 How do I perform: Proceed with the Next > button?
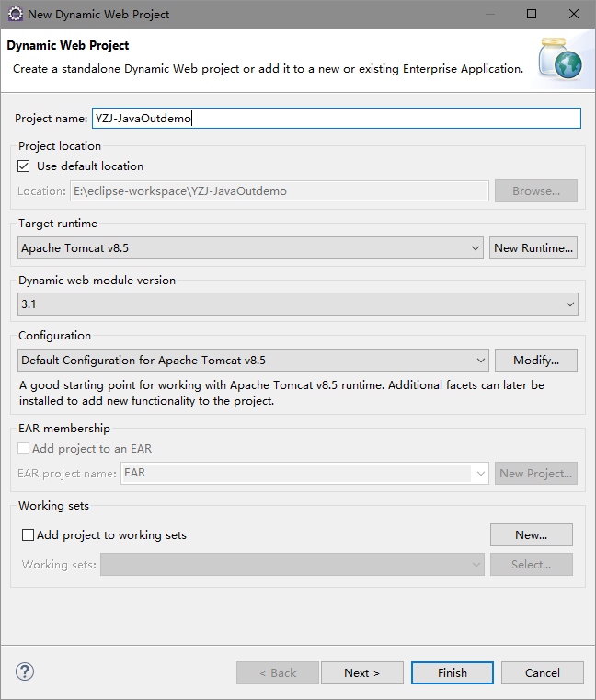pyautogui.click(x=361, y=672)
